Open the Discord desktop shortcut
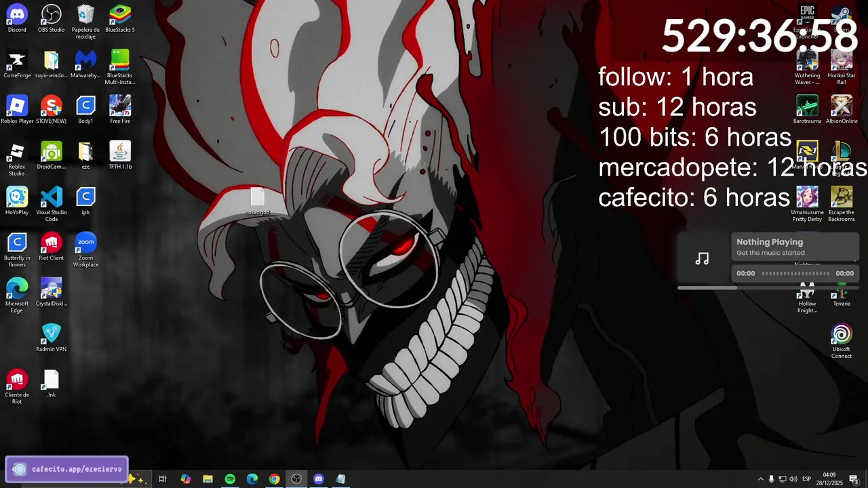 click(17, 18)
